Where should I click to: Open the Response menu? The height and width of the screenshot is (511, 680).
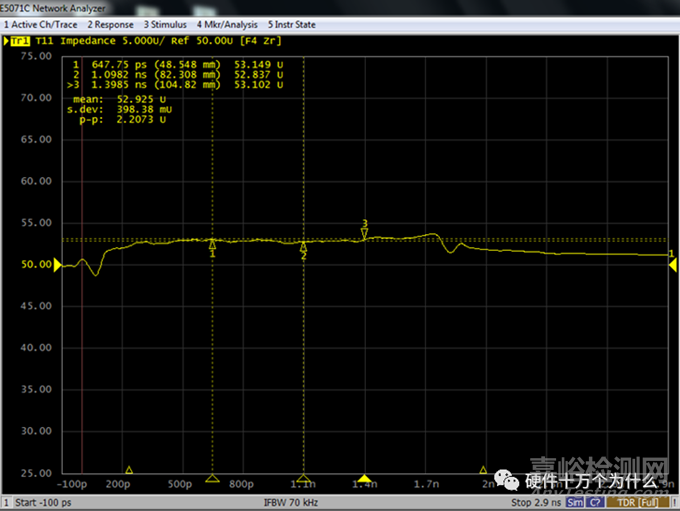pos(111,24)
